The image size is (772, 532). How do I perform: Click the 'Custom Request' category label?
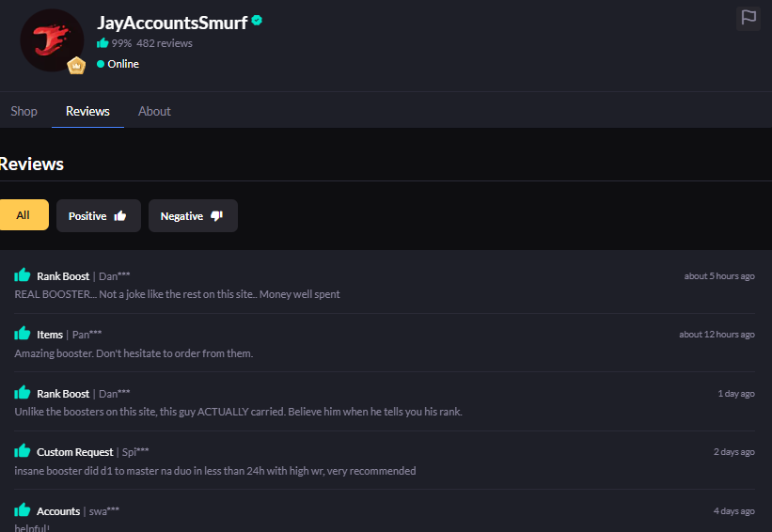click(x=75, y=452)
